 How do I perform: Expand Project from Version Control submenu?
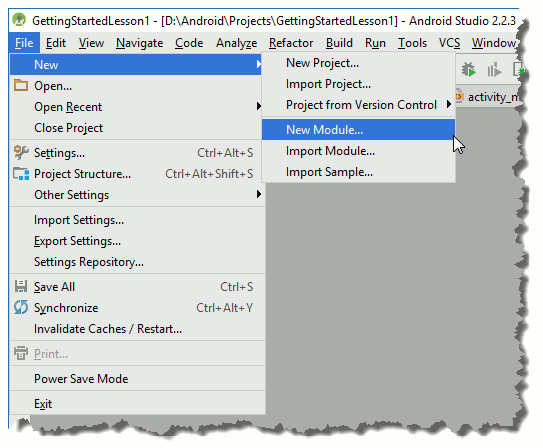click(359, 105)
